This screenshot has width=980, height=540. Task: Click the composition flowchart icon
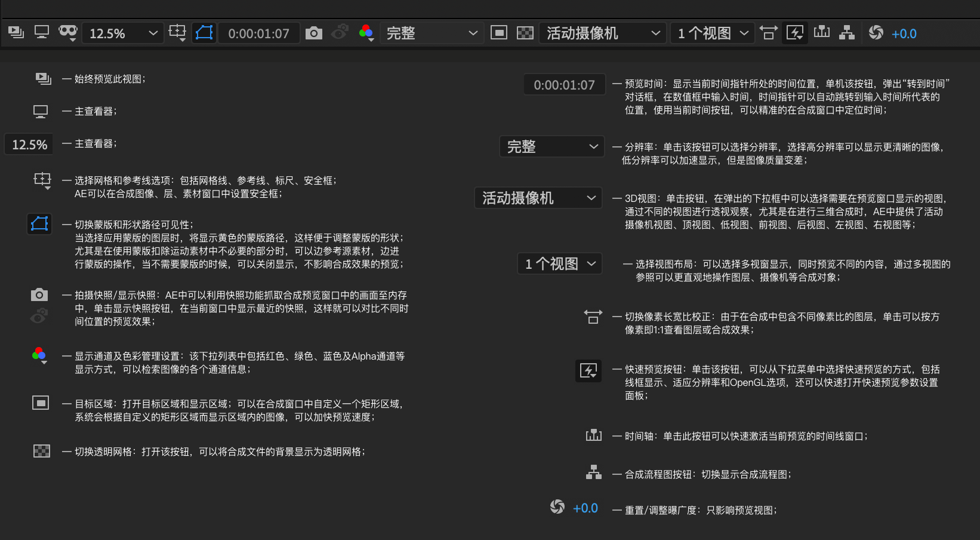click(x=848, y=33)
